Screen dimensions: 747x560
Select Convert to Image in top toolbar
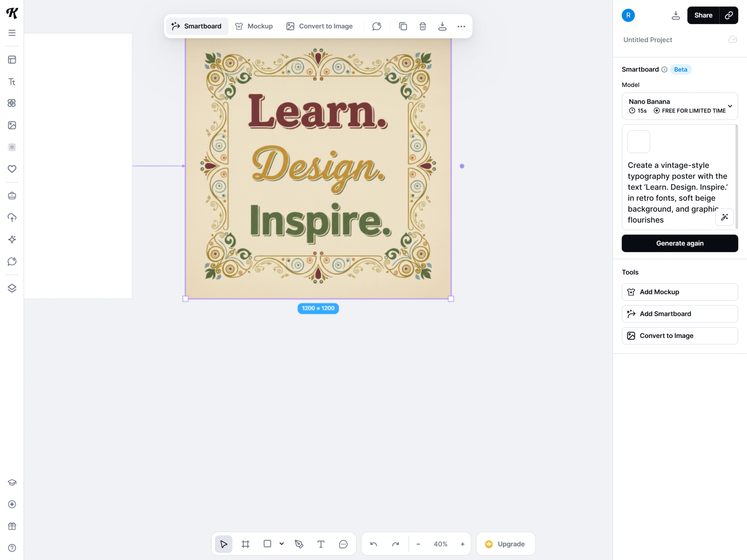click(320, 26)
